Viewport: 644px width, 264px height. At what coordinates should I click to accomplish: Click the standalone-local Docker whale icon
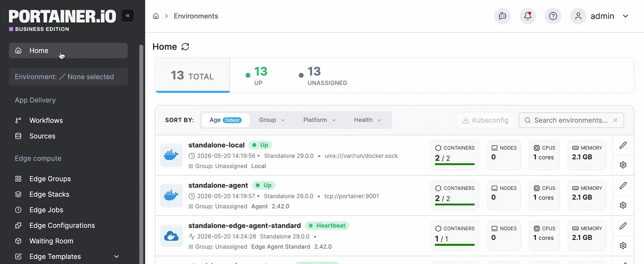[x=171, y=155]
